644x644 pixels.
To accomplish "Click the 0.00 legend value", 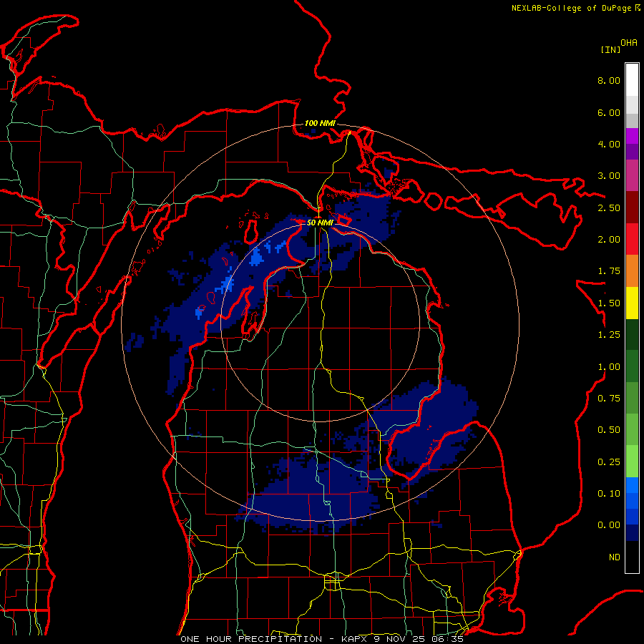I will click(x=609, y=525).
